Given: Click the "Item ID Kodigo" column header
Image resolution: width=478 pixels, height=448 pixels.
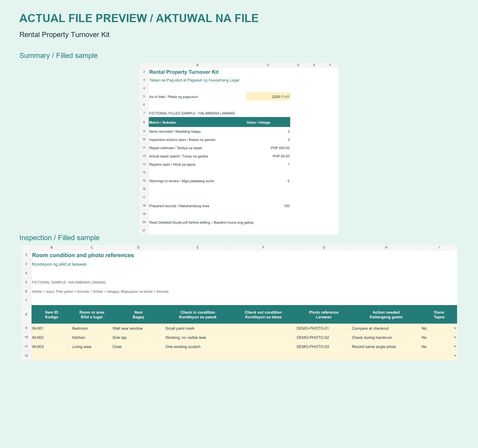Looking at the screenshot, I should click(x=52, y=314).
